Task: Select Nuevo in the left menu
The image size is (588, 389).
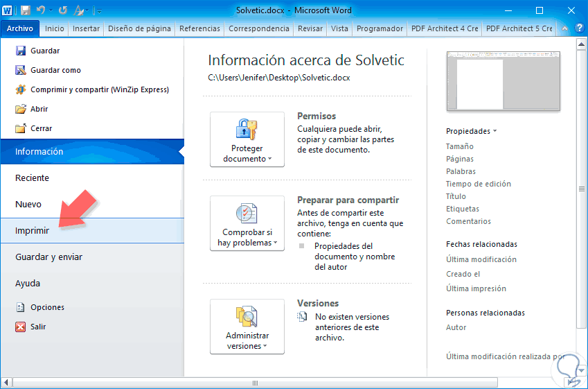Action: click(x=92, y=205)
